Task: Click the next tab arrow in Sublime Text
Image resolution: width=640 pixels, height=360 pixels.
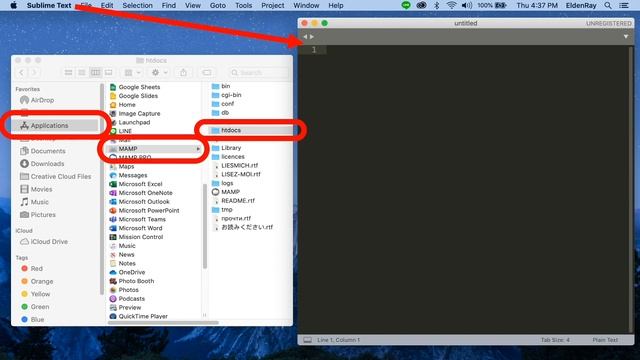Action: [x=312, y=37]
